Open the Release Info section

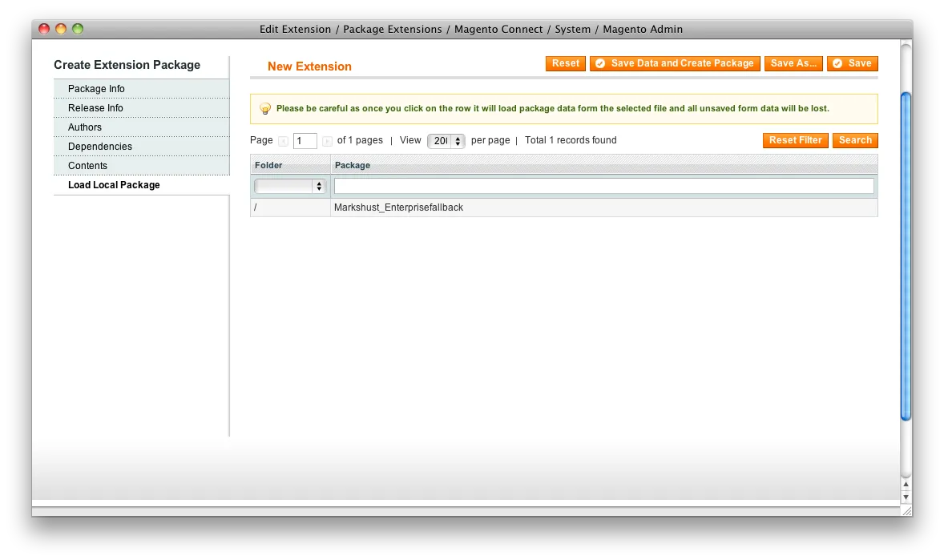pos(94,108)
